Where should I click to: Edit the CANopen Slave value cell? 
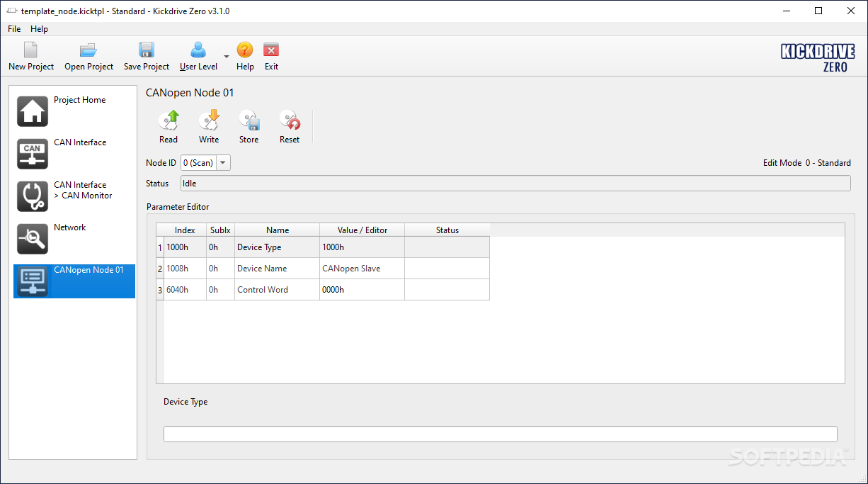point(362,269)
